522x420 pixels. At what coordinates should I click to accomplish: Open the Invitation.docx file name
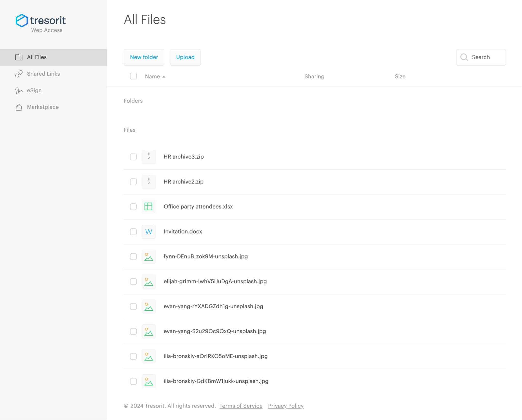point(183,232)
